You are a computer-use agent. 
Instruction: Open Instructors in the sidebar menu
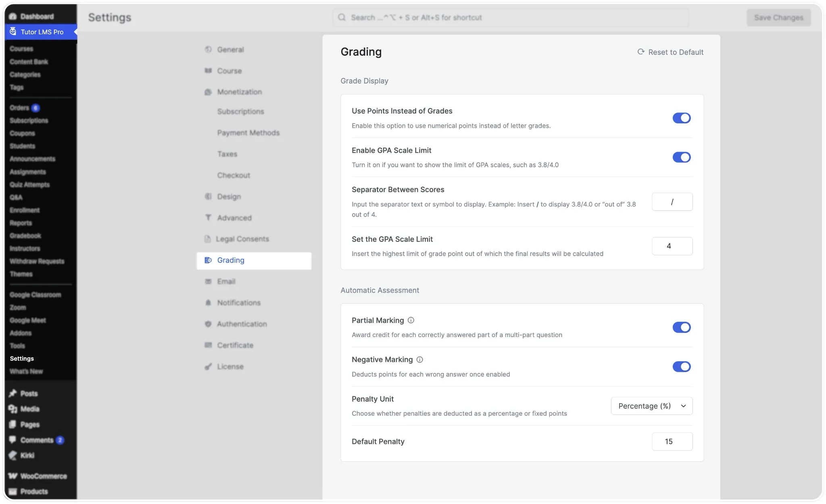[x=25, y=248]
